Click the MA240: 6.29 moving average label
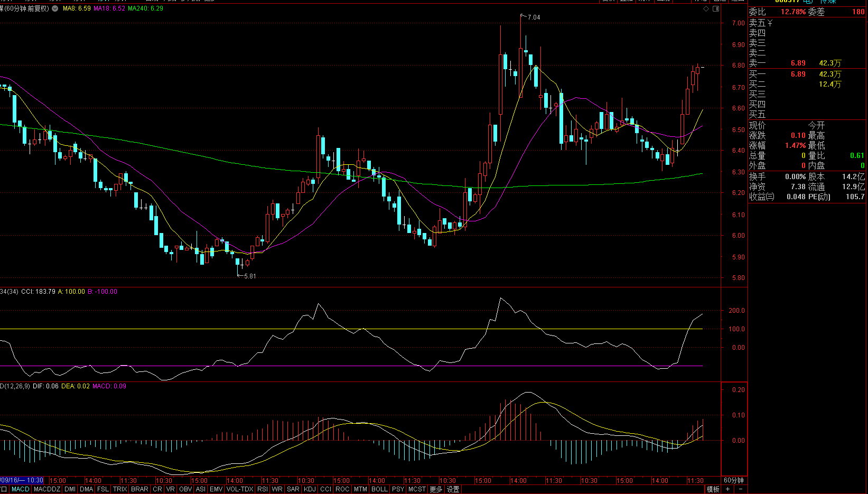Viewport: 868px width, 494px height. (145, 8)
